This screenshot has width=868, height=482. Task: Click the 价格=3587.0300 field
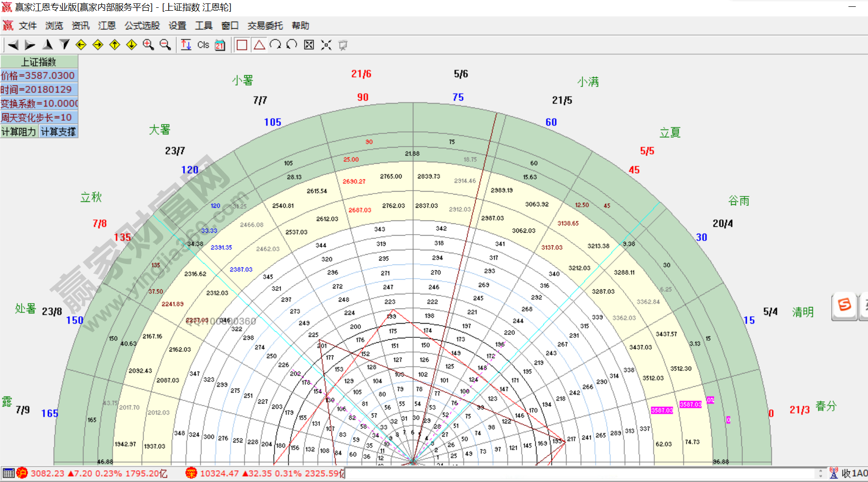tap(39, 76)
